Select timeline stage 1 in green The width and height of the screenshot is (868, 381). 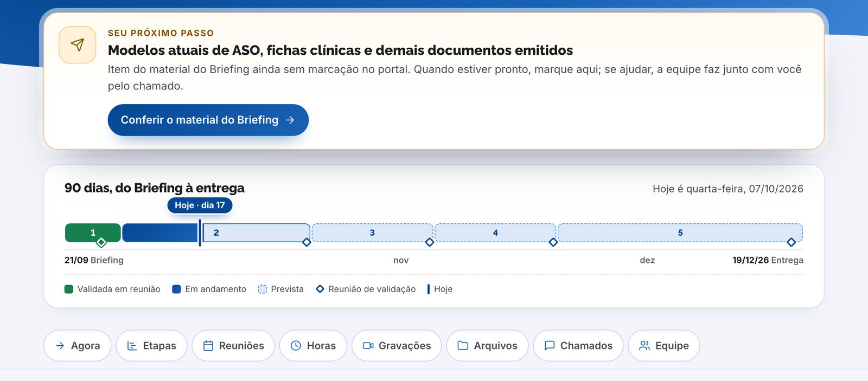click(93, 233)
